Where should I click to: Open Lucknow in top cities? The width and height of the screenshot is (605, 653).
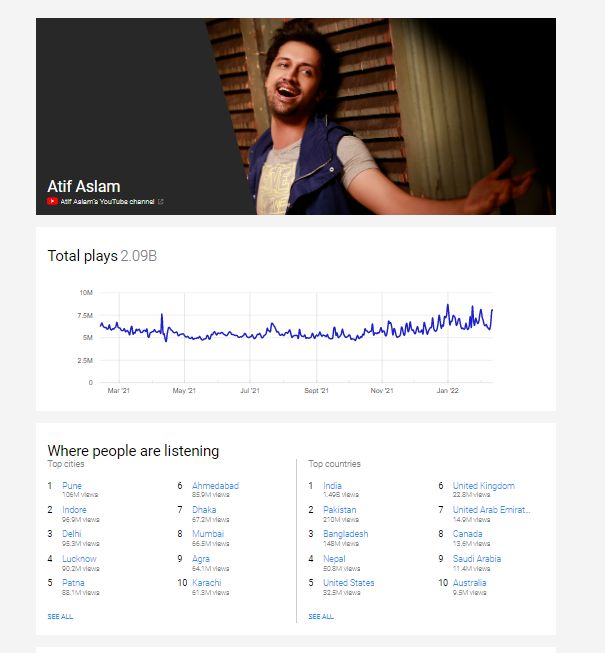point(79,558)
